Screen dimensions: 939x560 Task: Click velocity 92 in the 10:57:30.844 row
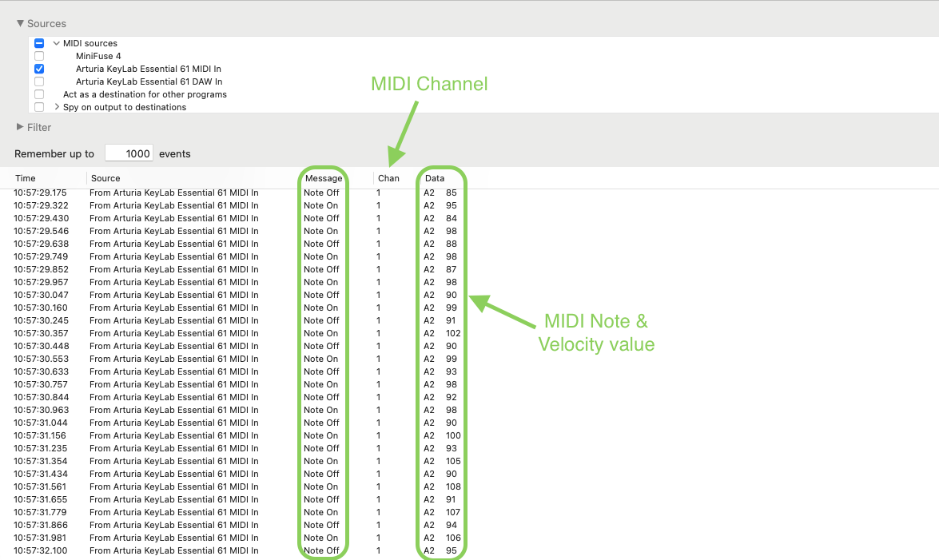pos(451,397)
